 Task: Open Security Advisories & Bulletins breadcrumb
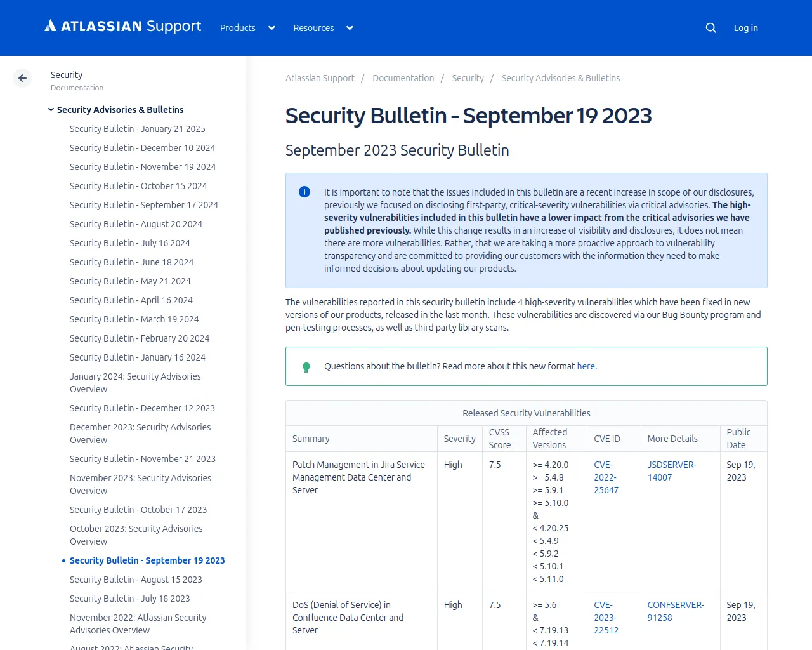pos(561,78)
